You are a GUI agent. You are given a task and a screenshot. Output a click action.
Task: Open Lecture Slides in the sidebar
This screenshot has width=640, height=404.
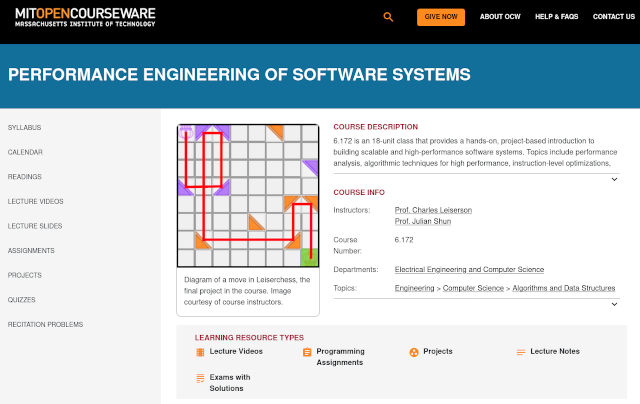tap(35, 226)
